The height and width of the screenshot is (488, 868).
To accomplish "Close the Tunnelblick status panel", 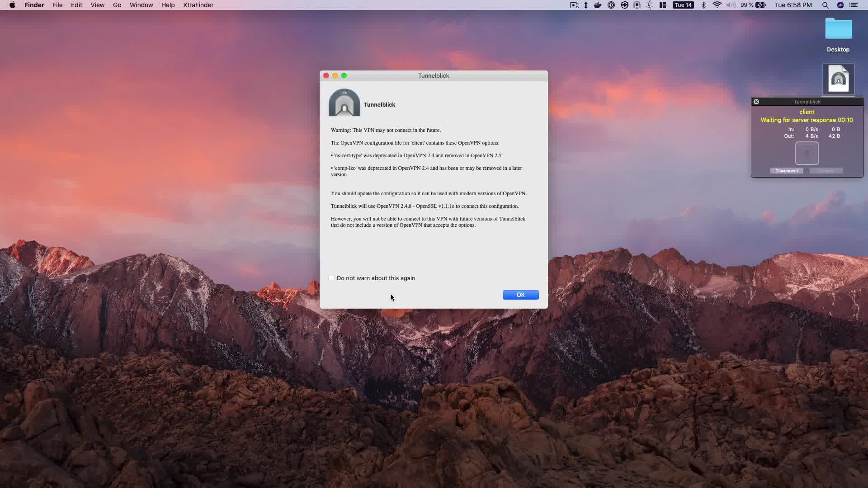I will coord(756,102).
